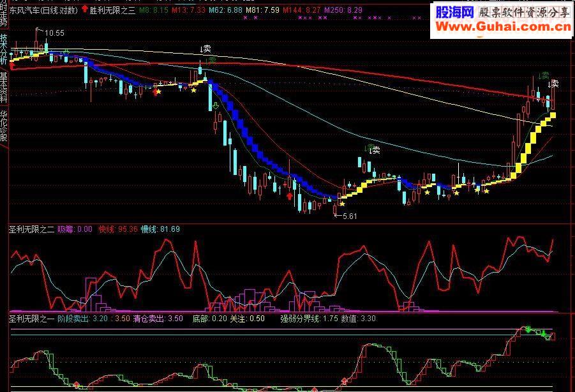Click the 圣利无限之二 indicator name
Screen dimensions: 575x392
point(31,230)
